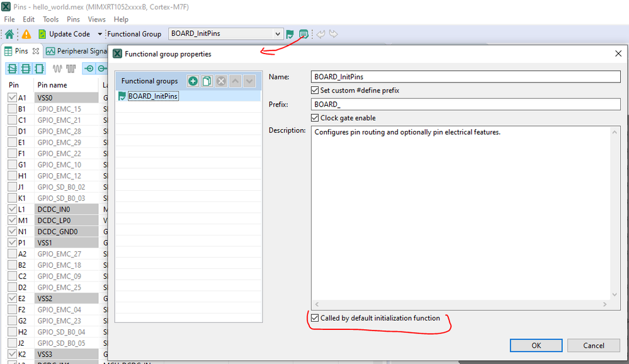
Task: Move functional group up arrow
Action: 235,81
